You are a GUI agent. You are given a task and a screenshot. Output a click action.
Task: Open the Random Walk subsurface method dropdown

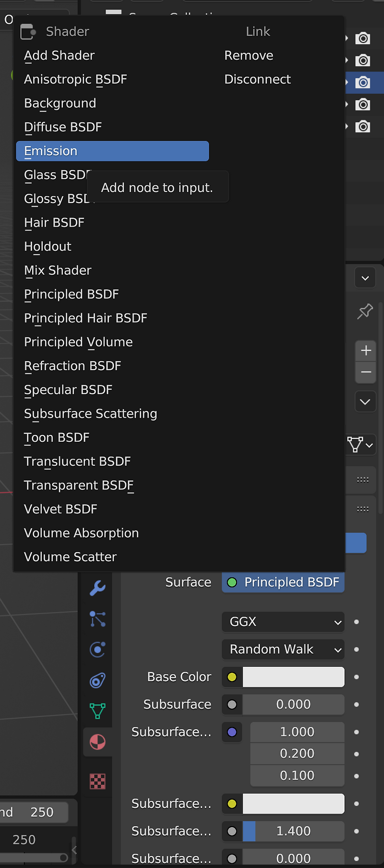[283, 650]
